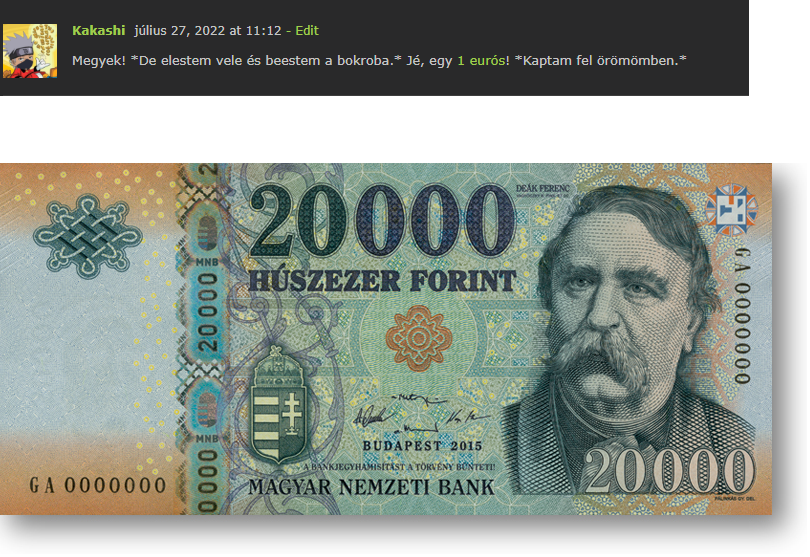The image size is (810, 557).
Task: Click the Hungarian coat of arms emblem
Action: (x=278, y=405)
